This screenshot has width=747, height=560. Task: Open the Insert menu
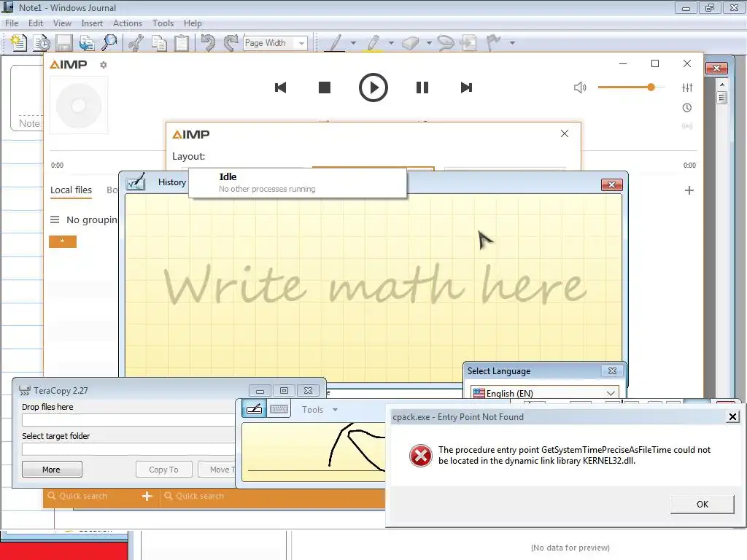92,23
